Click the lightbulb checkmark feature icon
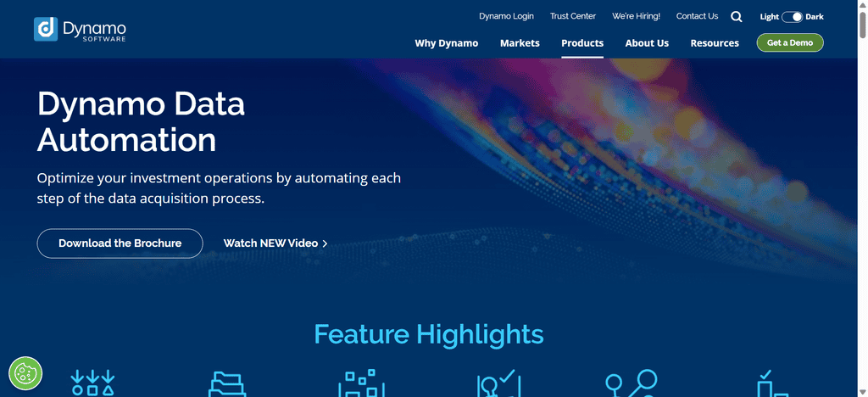This screenshot has height=397, width=868. point(498,383)
